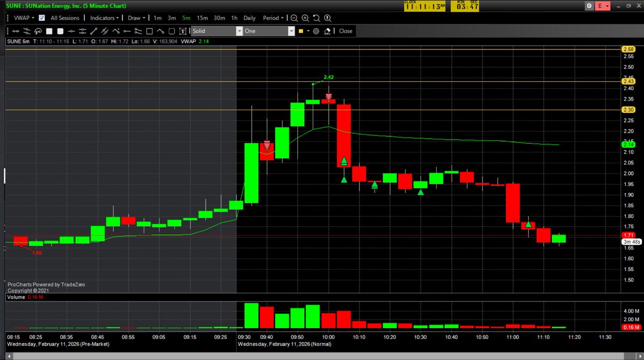Open the VWAP dropdown
Image resolution: width=644 pixels, height=360 pixels.
point(24,18)
